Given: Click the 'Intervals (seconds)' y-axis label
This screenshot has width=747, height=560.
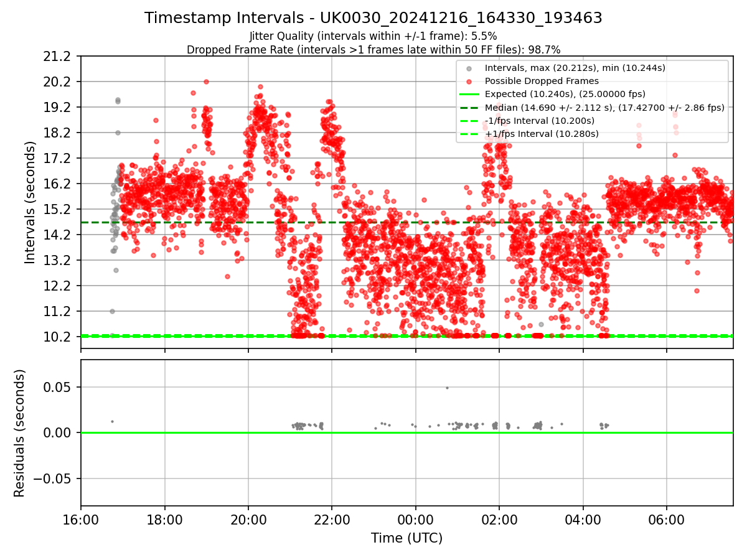Looking at the screenshot, I should point(30,202).
